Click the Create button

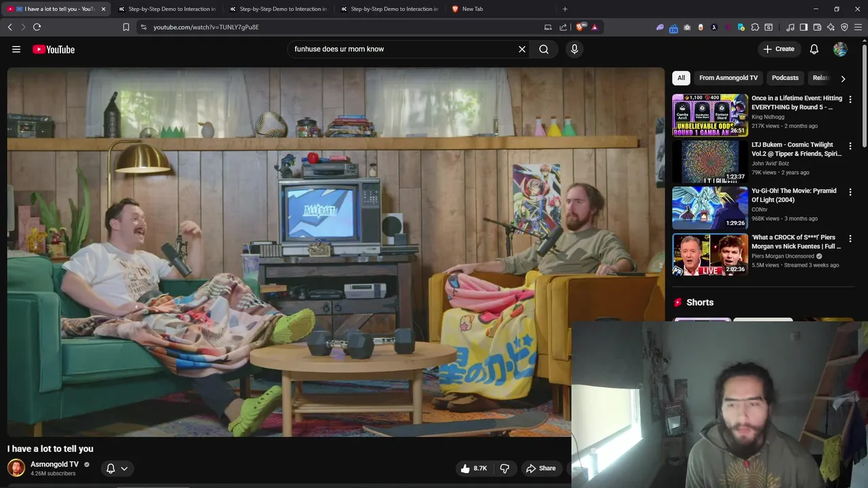click(x=778, y=49)
